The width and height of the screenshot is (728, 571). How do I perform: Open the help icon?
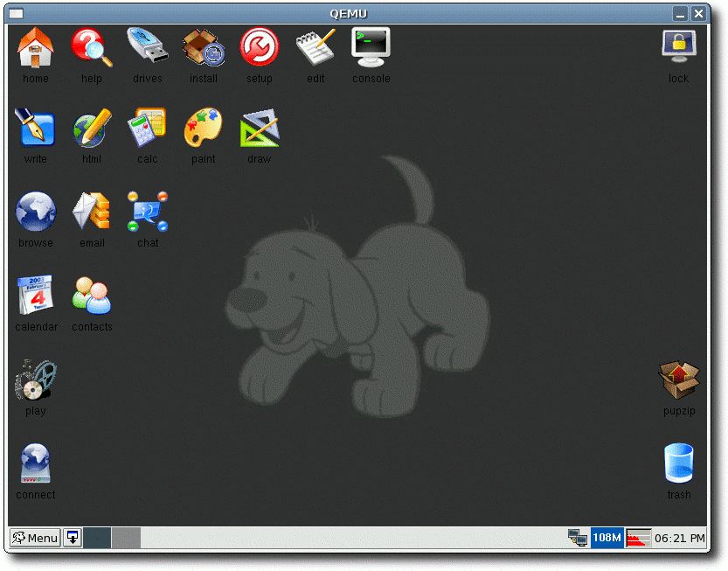(92, 47)
